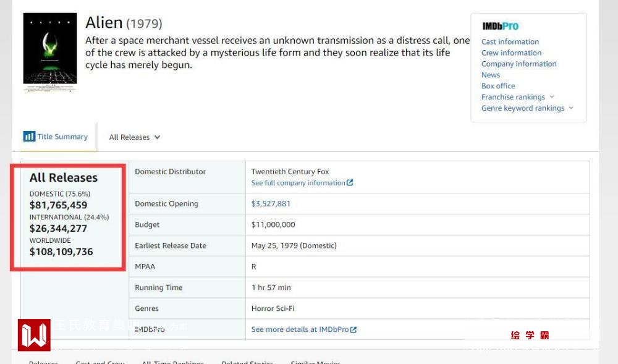Click the $3,527,881 domestic opening link
The width and height of the screenshot is (618, 364).
[x=271, y=204]
